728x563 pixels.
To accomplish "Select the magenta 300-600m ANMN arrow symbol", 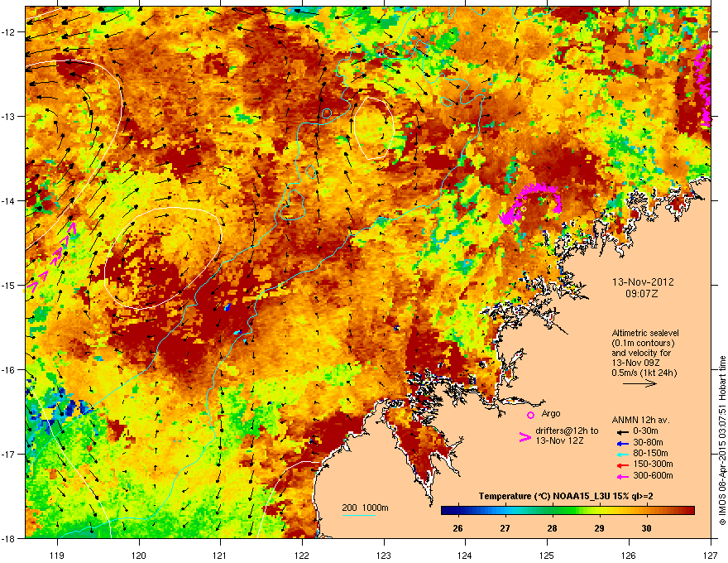I will point(623,476).
